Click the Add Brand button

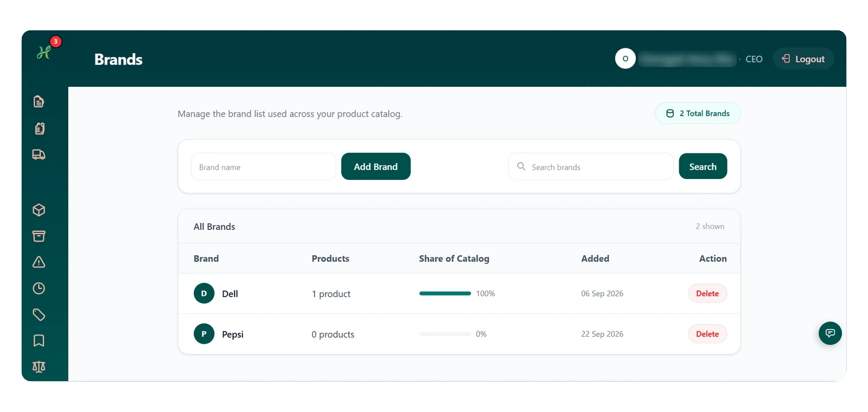point(375,166)
